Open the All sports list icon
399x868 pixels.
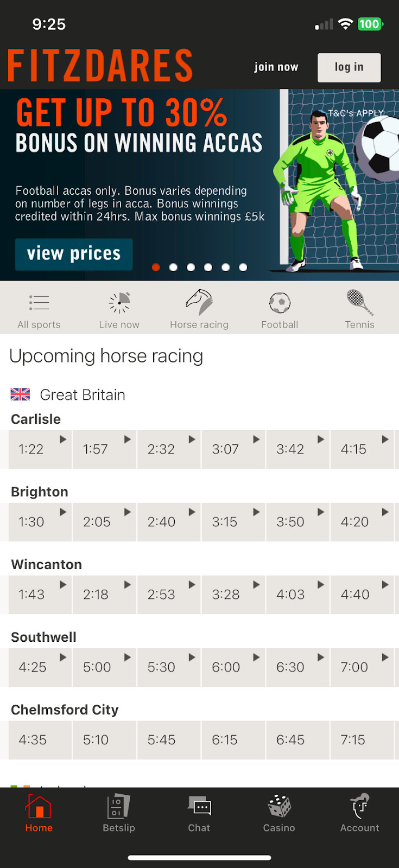tap(39, 303)
